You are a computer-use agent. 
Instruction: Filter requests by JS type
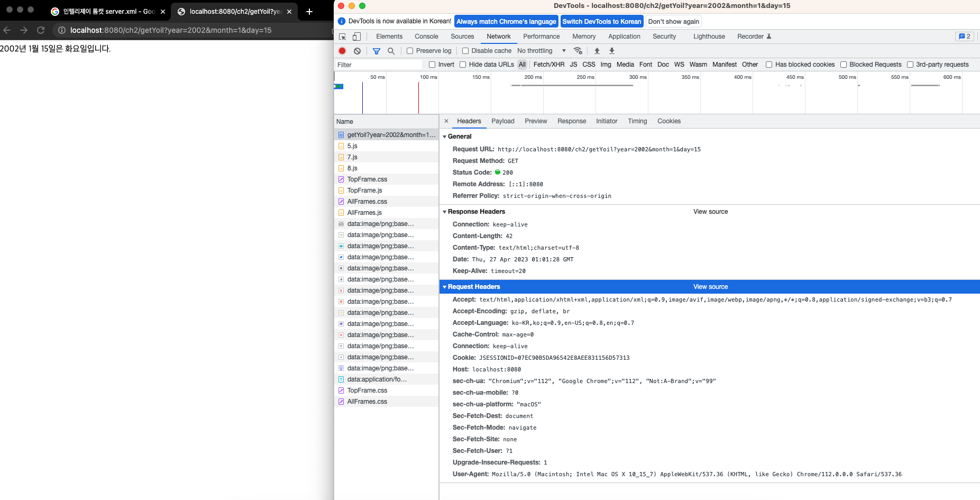coord(573,65)
